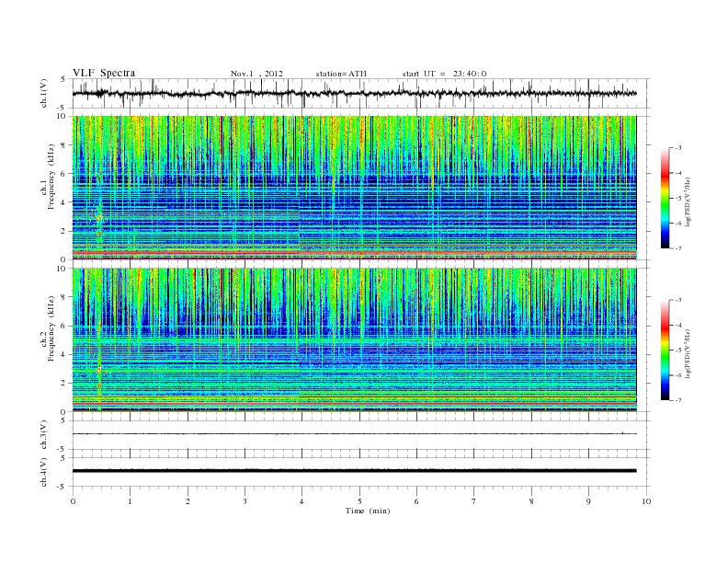Click the ch.3 flat voltage trace
Image resolution: width=728 pixels, height=563 pixels.
point(354,434)
